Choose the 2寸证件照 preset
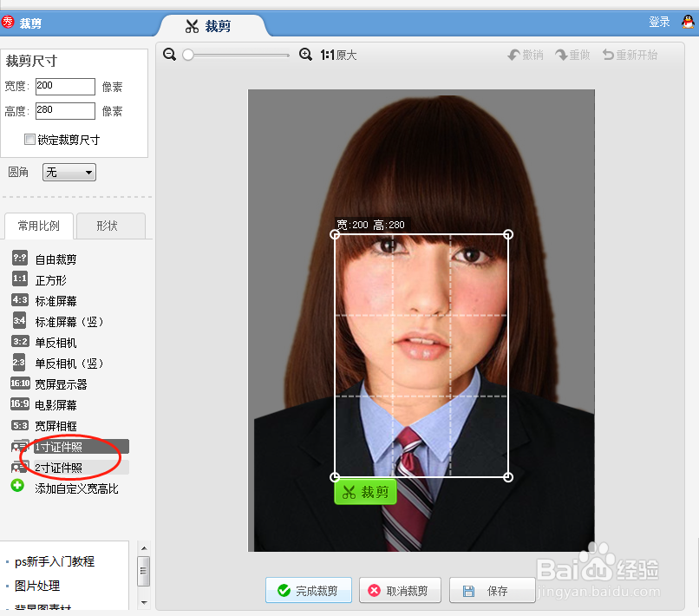Viewport: 699px width, 616px height. [x=82, y=468]
